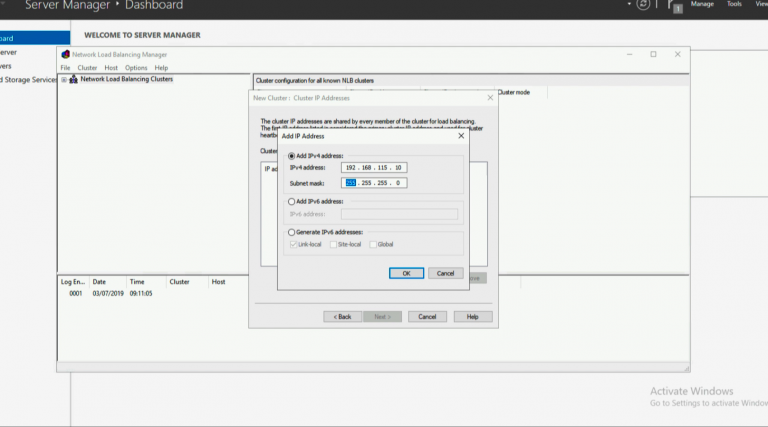Select Network Load Balancing Clusters tree item
The image size is (768, 427).
[126, 79]
